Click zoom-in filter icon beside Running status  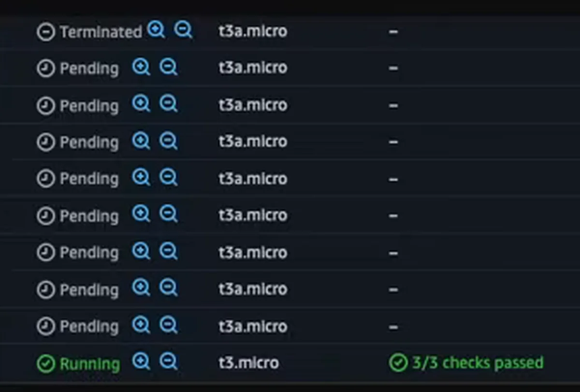(x=141, y=362)
